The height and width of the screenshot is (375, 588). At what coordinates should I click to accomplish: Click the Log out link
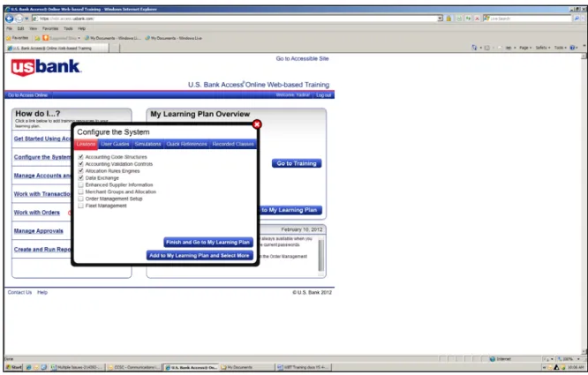(x=323, y=95)
